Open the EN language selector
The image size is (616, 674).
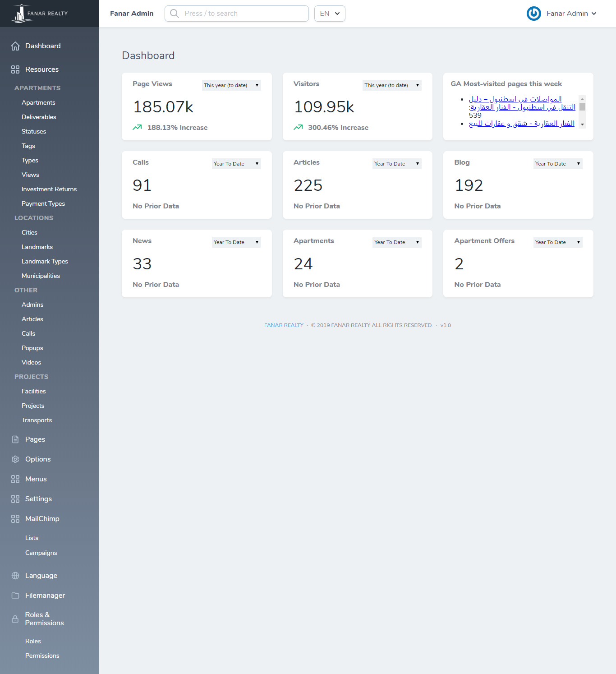[330, 14]
